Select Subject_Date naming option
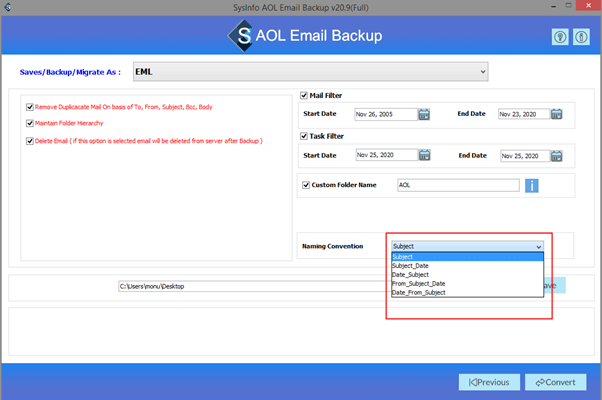Viewport: 602px width, 400px height. click(467, 266)
